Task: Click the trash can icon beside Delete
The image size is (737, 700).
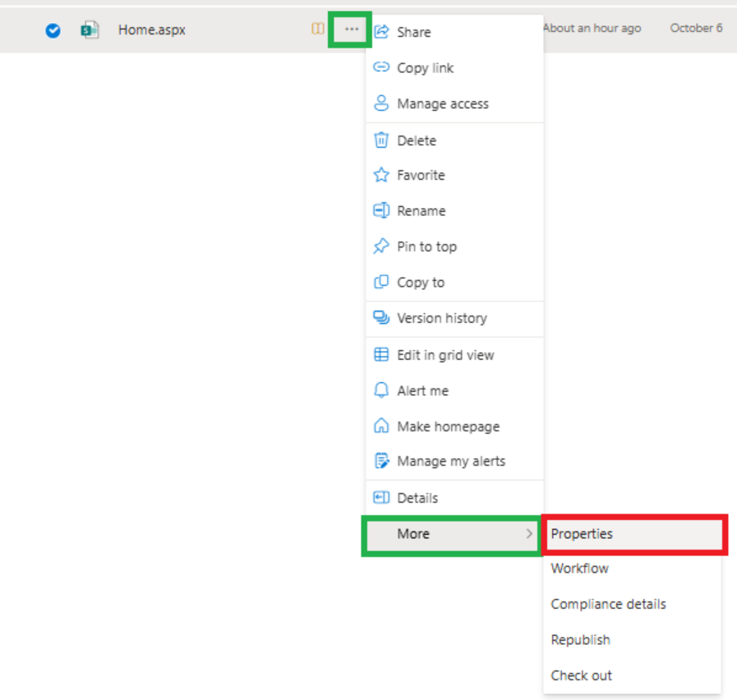Action: click(381, 140)
